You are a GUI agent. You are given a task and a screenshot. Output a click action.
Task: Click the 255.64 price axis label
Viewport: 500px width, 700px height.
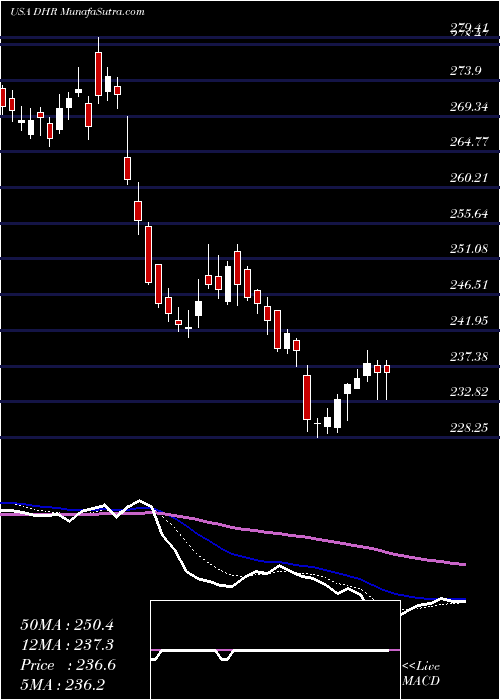tap(468, 213)
